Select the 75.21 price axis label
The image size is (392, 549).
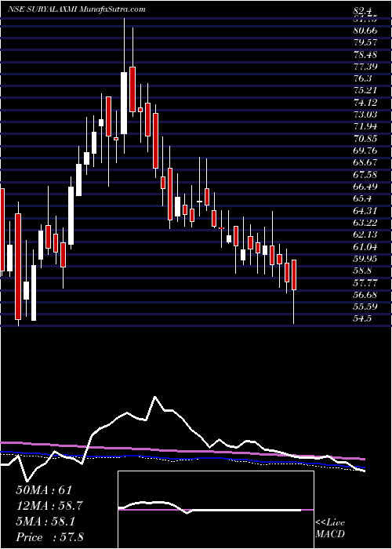coord(365,90)
